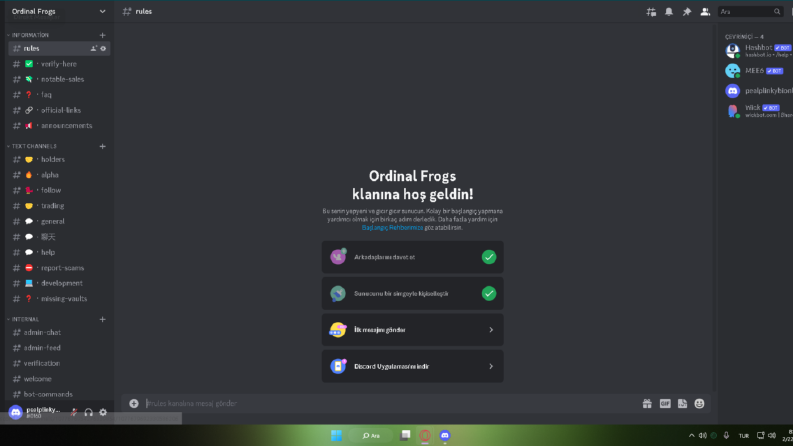Open the notable-sales channel
Screen dimensions: 793x446
click(x=59, y=79)
